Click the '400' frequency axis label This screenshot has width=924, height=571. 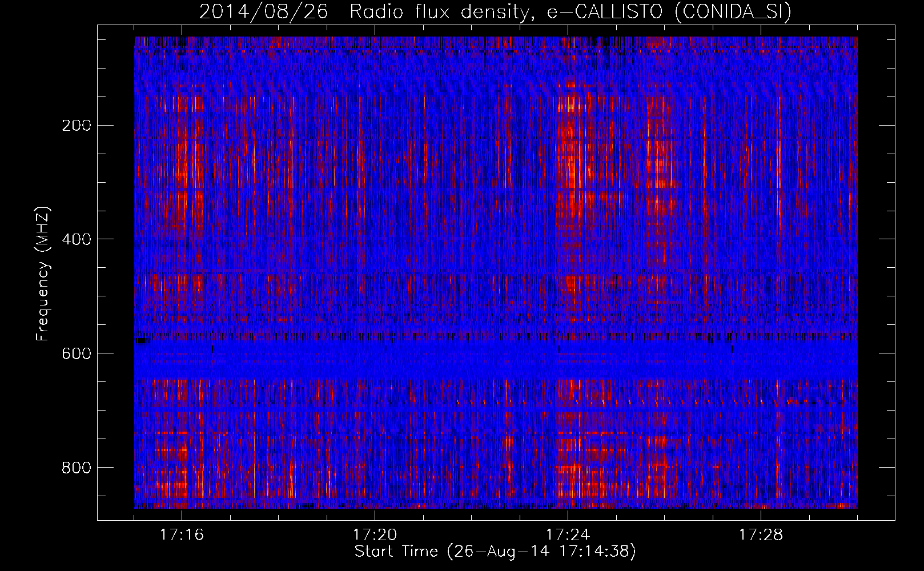76,239
